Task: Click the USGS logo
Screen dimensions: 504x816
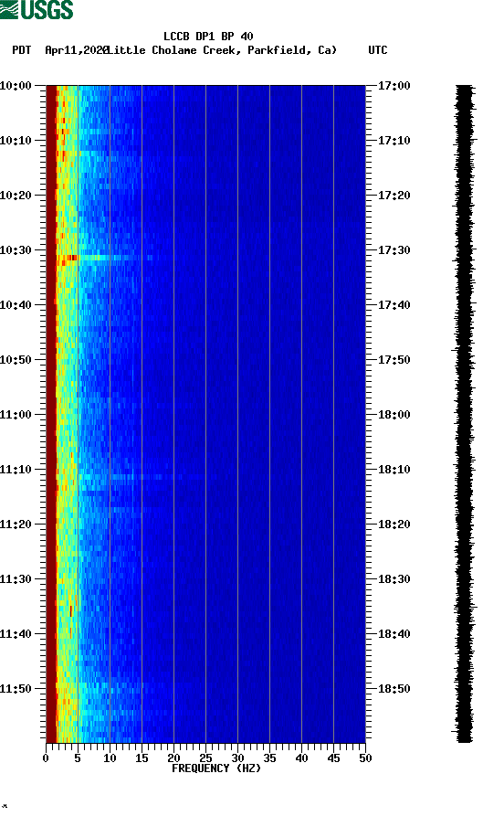Action: [x=37, y=9]
